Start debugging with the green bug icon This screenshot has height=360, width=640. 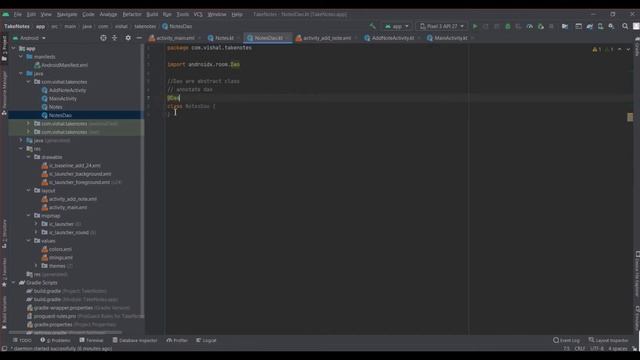click(x=508, y=26)
